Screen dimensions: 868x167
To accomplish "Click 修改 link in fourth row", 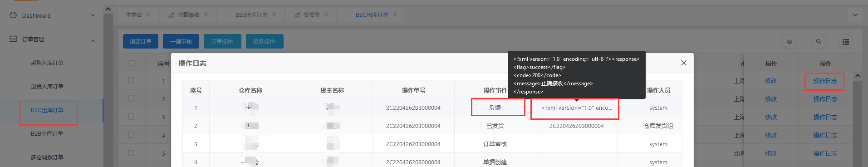I will coord(771,135).
